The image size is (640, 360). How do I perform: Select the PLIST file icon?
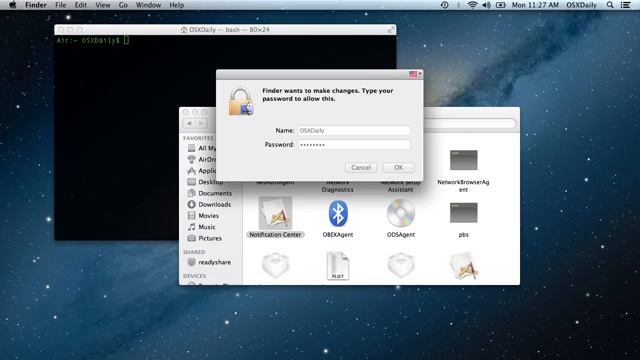(x=338, y=266)
